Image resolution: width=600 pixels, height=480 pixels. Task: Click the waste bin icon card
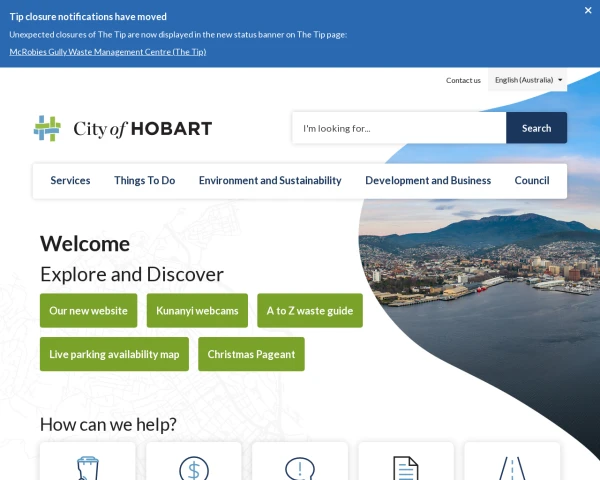(x=88, y=466)
